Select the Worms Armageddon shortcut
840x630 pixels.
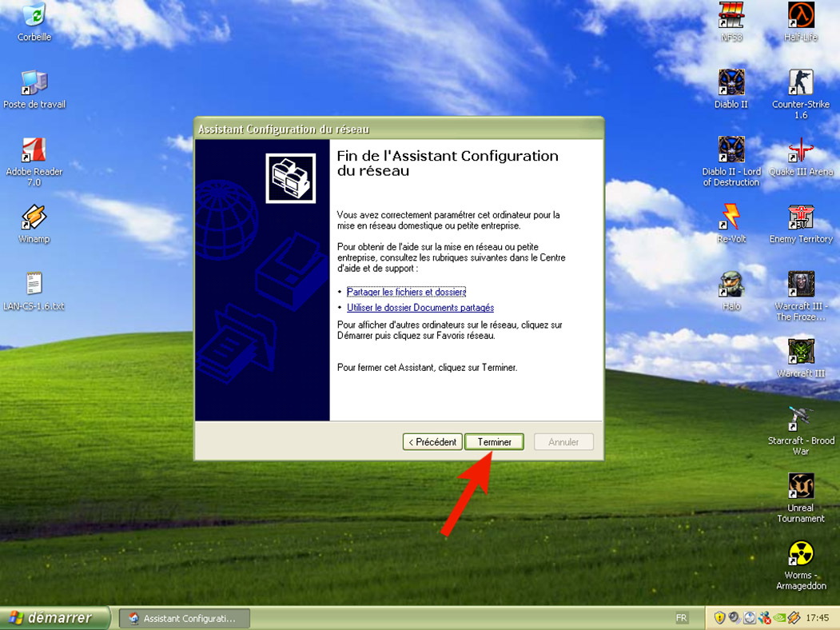pyautogui.click(x=800, y=553)
